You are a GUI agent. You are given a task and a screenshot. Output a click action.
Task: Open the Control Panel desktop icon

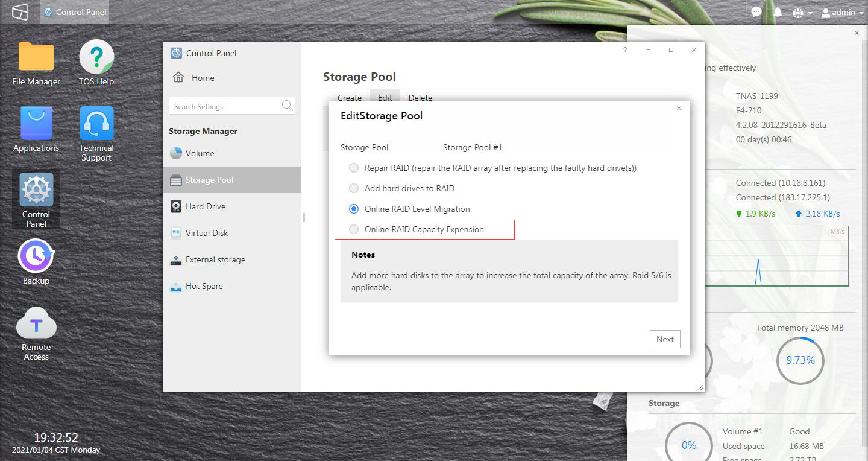coord(36,200)
